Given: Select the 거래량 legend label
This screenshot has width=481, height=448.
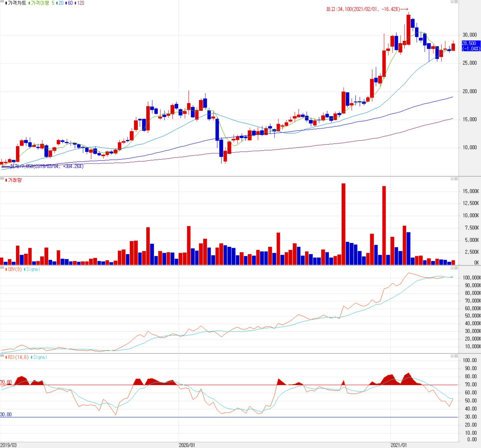Looking at the screenshot, I should [x=15, y=180].
